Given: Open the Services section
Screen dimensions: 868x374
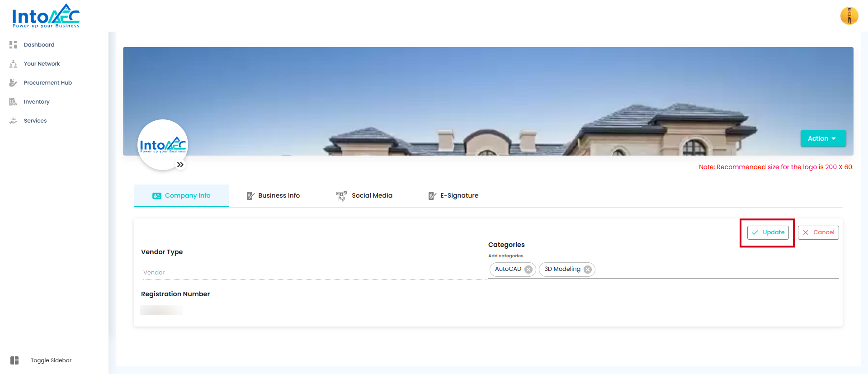Looking at the screenshot, I should coord(35,121).
